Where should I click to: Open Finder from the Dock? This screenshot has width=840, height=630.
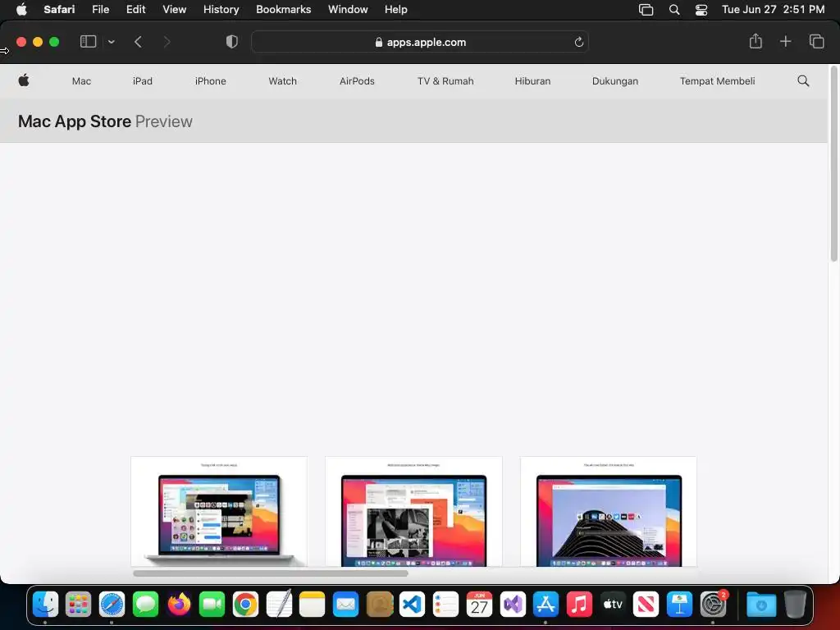(x=45, y=605)
